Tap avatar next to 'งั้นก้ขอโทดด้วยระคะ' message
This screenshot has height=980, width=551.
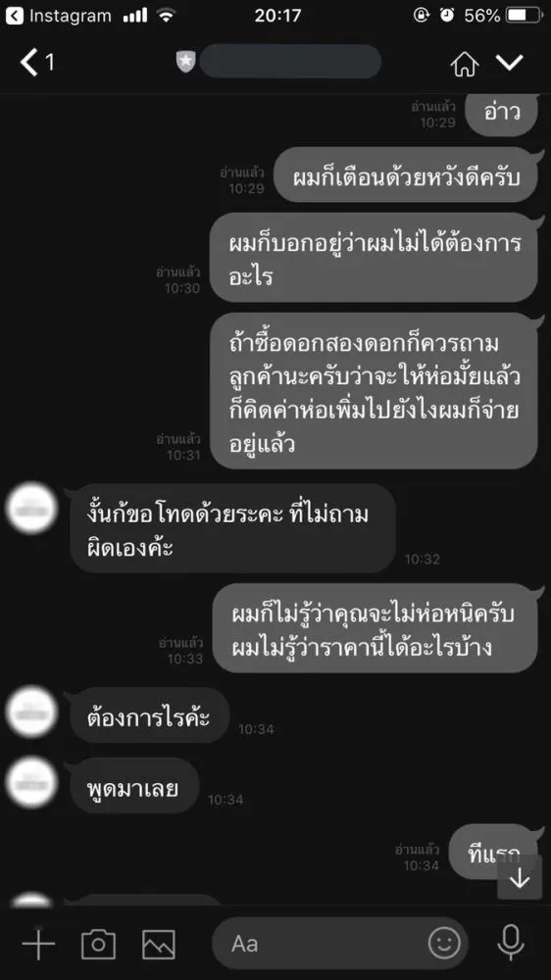point(32,508)
